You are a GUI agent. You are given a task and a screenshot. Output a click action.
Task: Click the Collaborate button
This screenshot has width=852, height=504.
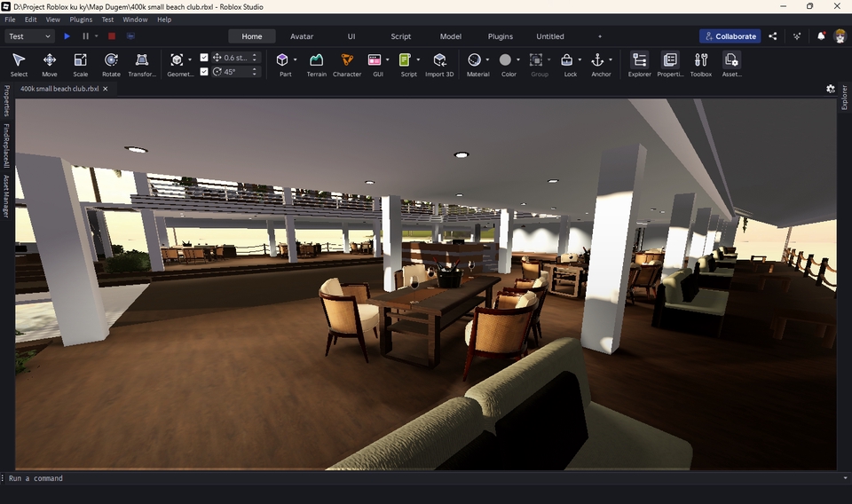(730, 36)
